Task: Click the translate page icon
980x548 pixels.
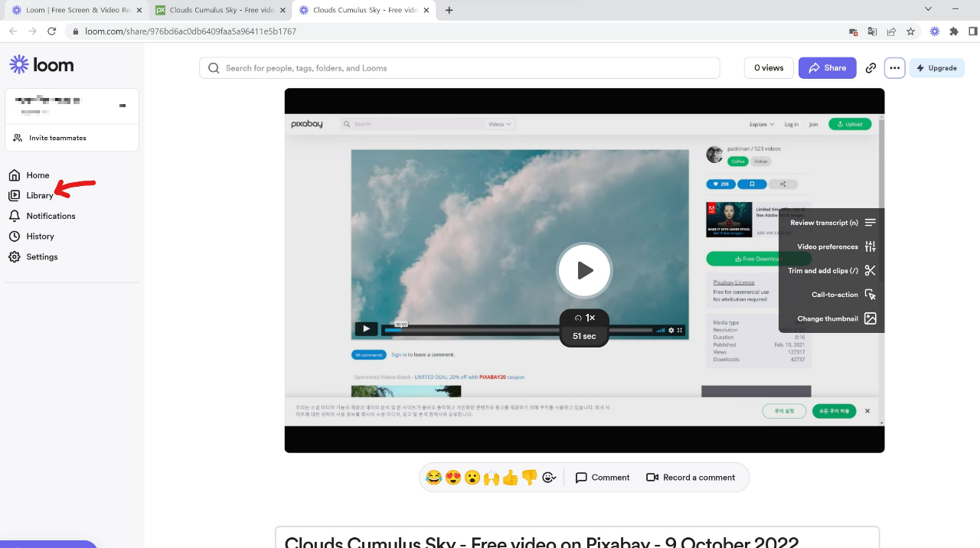Action: pyautogui.click(x=872, y=31)
